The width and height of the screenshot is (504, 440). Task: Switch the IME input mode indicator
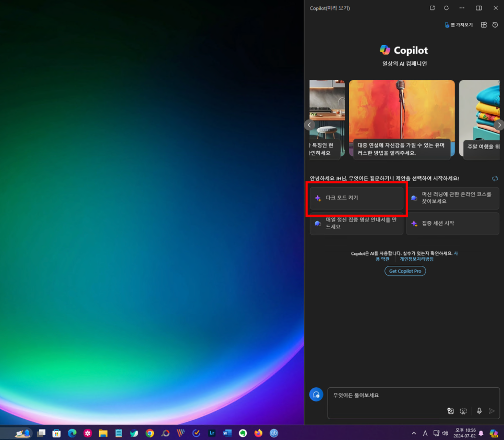tap(425, 434)
